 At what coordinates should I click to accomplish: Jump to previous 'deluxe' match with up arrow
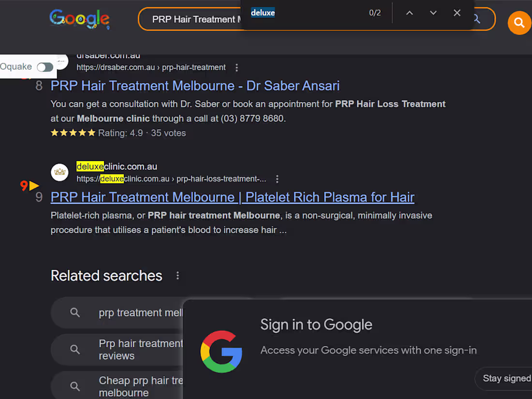click(x=409, y=13)
